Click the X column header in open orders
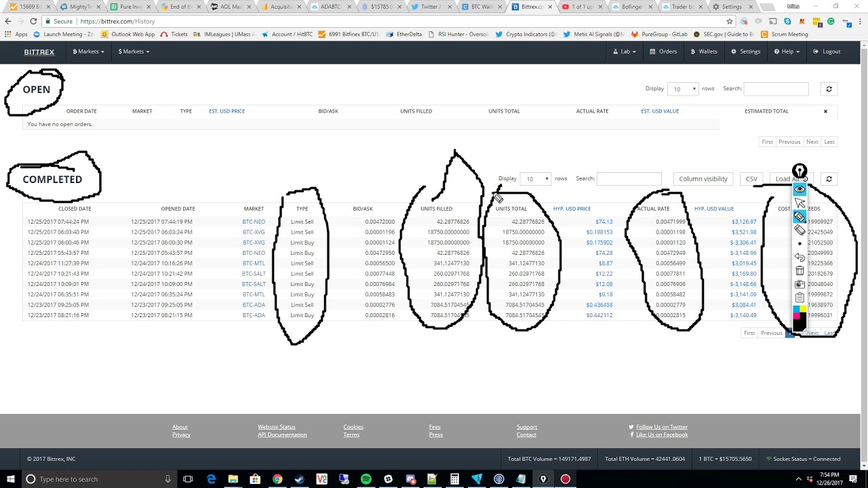The width and height of the screenshot is (868, 488). (825, 111)
